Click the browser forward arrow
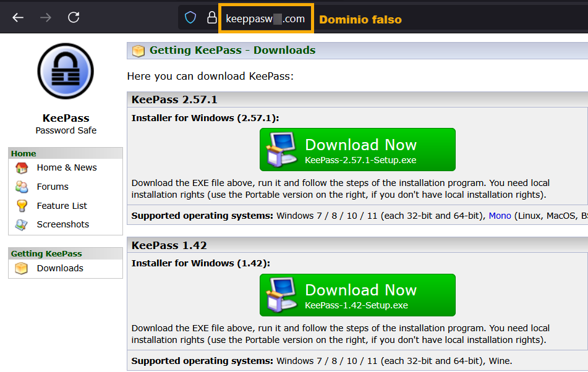Screen dimensions: 588x372 [x=46, y=17]
